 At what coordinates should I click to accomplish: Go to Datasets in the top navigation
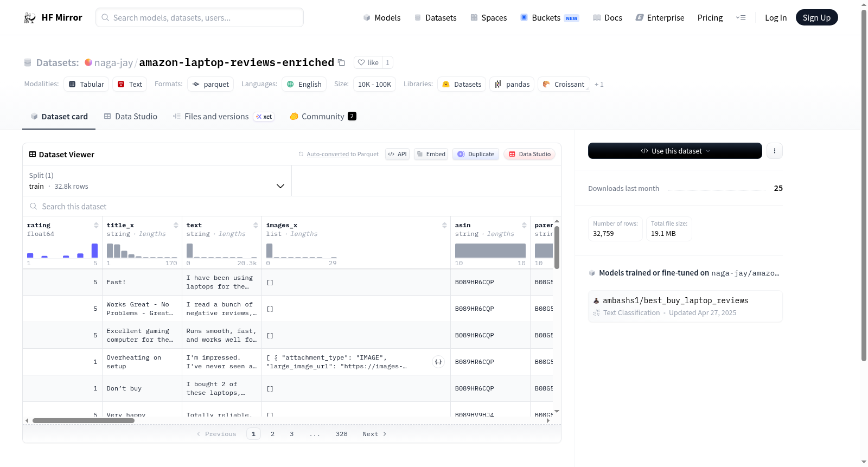(435, 17)
